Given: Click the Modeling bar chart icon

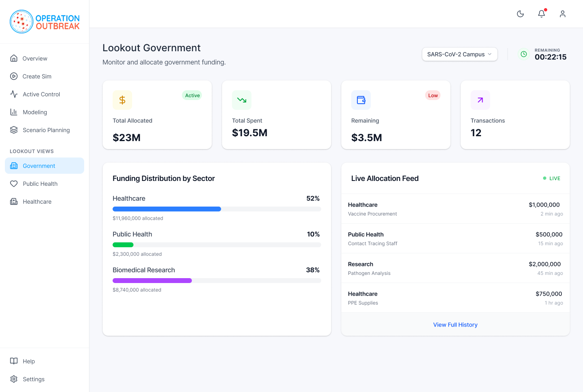Looking at the screenshot, I should coord(13,112).
